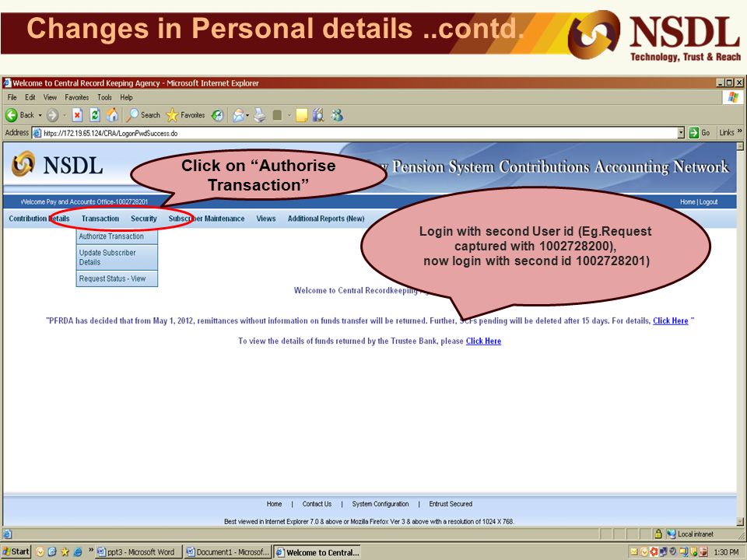Click the Logout link in the header
This screenshot has height=560, width=747.
point(708,202)
